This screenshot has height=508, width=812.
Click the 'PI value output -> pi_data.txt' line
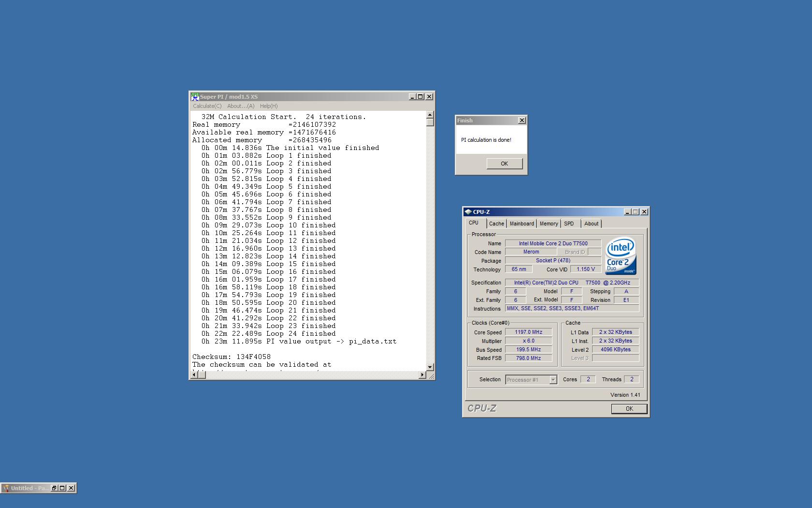pos(299,341)
